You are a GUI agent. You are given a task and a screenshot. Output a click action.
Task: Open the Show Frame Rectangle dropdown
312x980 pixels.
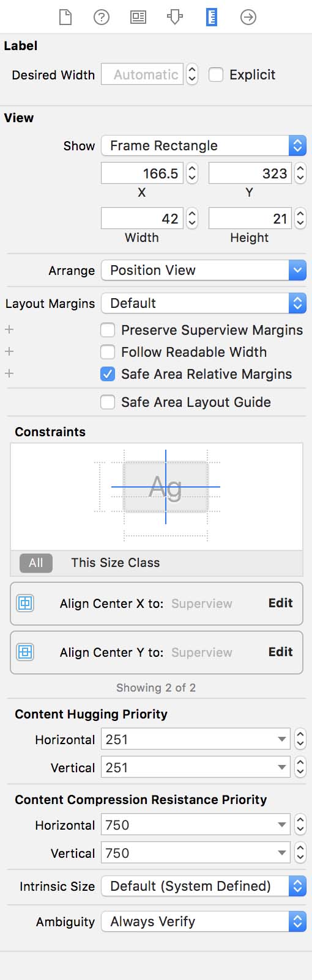click(x=204, y=145)
